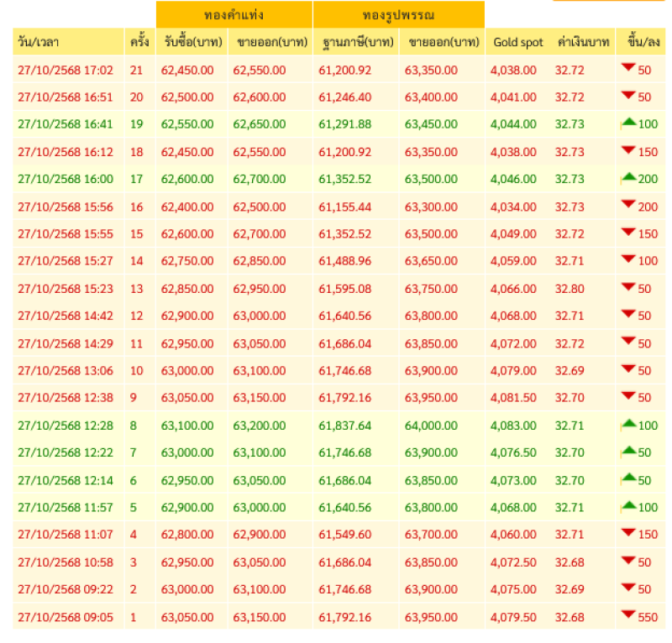
Task: Click the red down arrow in round 21 row
Action: click(627, 68)
